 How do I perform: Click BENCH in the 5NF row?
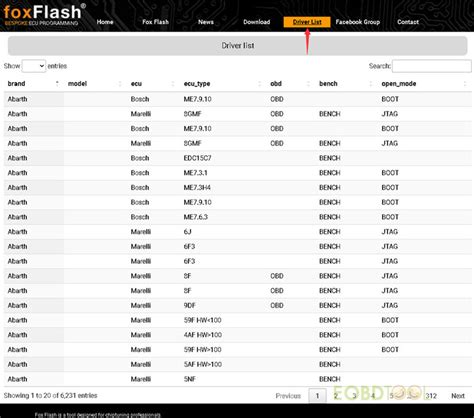[x=330, y=379]
